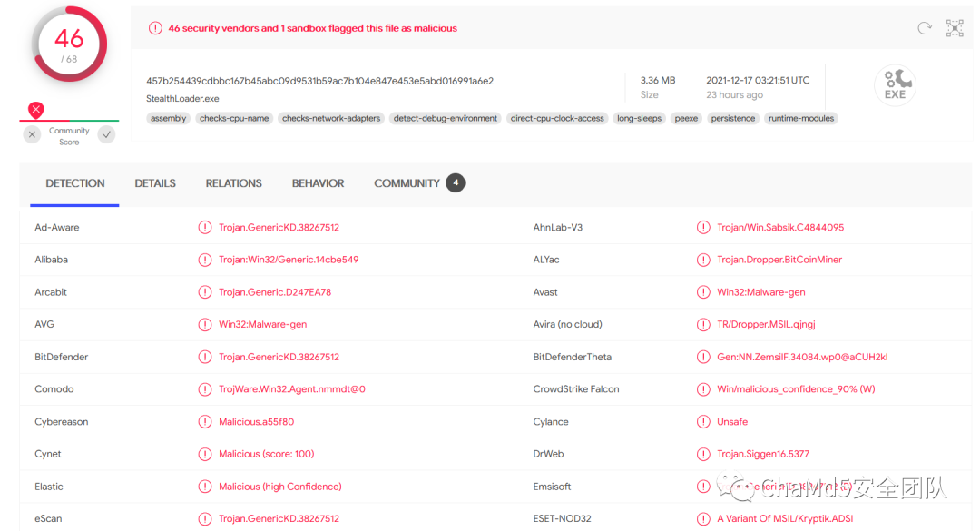Click the alert icon for CrowdStrike Falcon
The image size is (980, 531).
tap(703, 389)
